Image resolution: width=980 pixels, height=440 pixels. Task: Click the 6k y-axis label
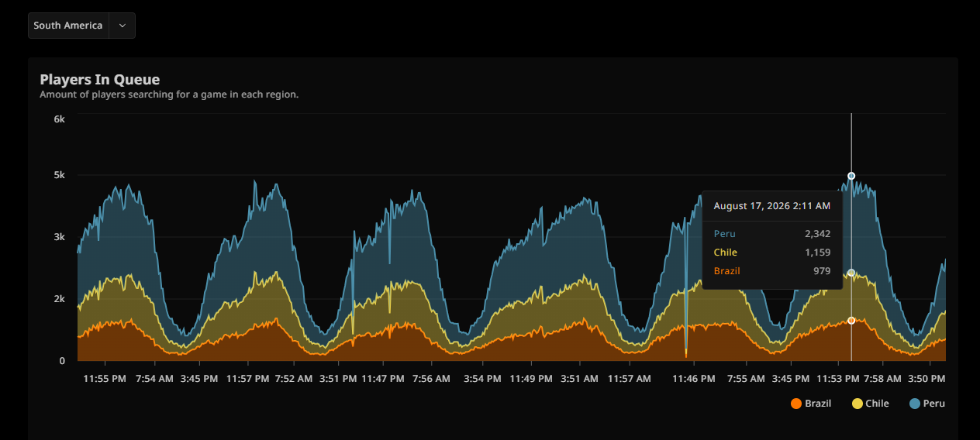click(x=59, y=119)
